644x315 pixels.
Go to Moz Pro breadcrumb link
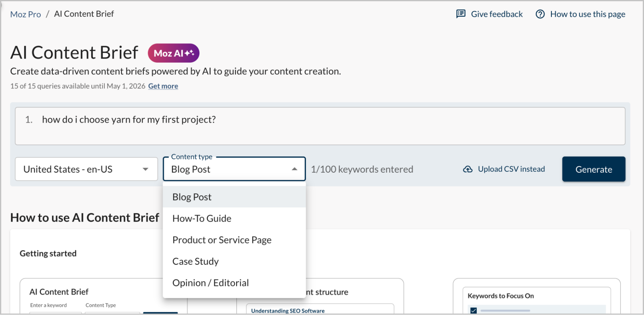pyautogui.click(x=25, y=14)
